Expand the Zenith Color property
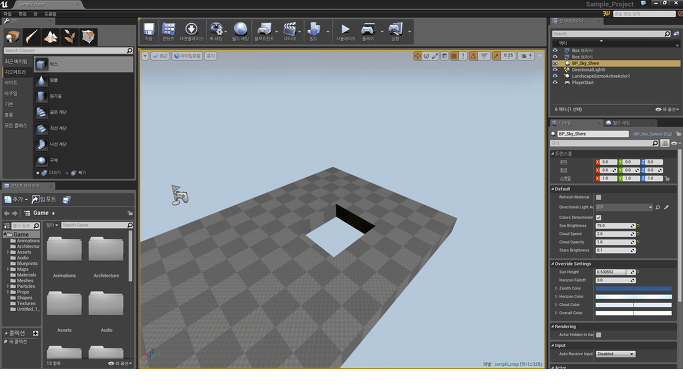The height and width of the screenshot is (384, 683). click(556, 288)
